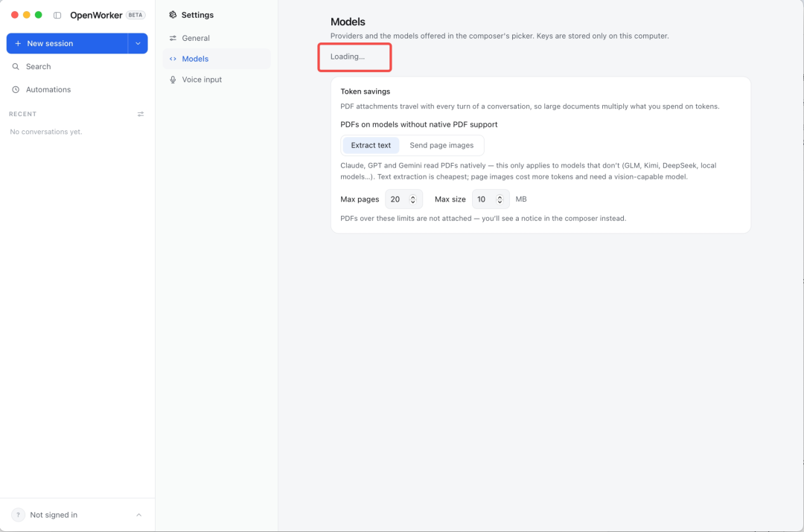Open the Recent filter sliders icon
Image resolution: width=804 pixels, height=532 pixels.
point(141,115)
